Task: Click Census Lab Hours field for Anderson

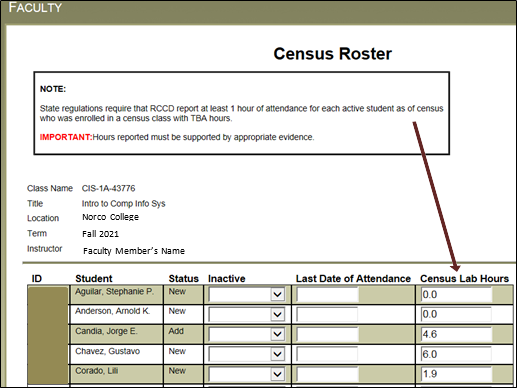Action: tap(456, 314)
